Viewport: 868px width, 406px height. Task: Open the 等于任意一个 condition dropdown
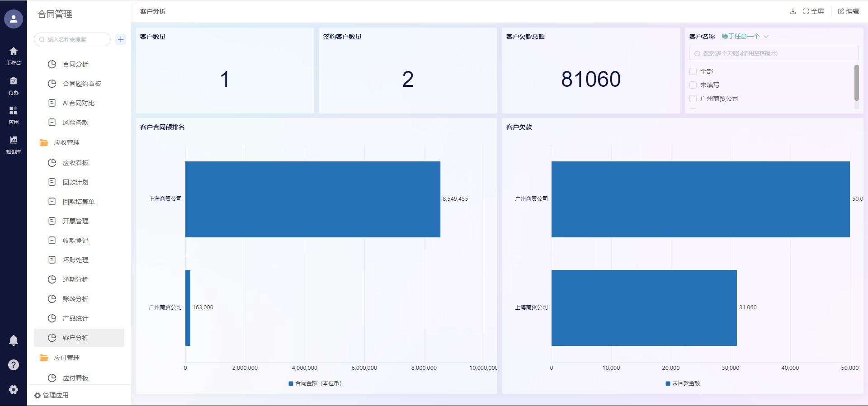[x=745, y=36]
